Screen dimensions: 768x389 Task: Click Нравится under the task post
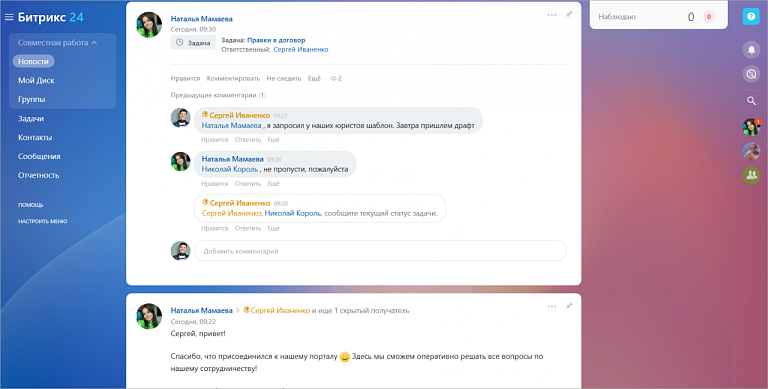[x=185, y=78]
